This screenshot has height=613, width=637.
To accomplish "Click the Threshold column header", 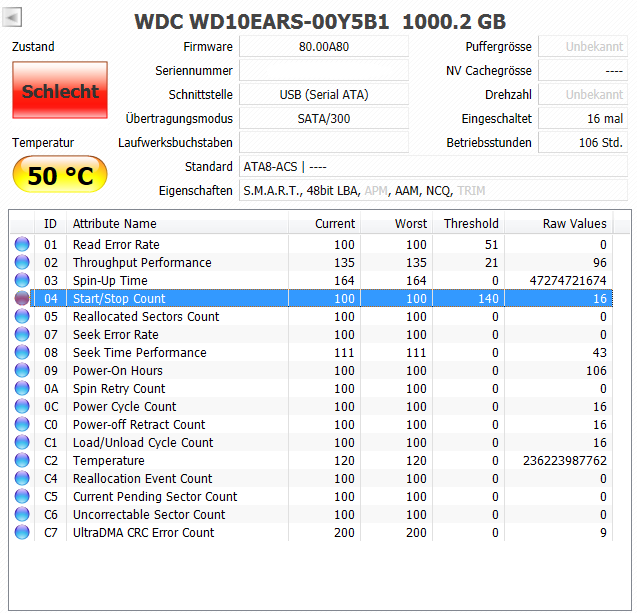I will click(x=468, y=223).
